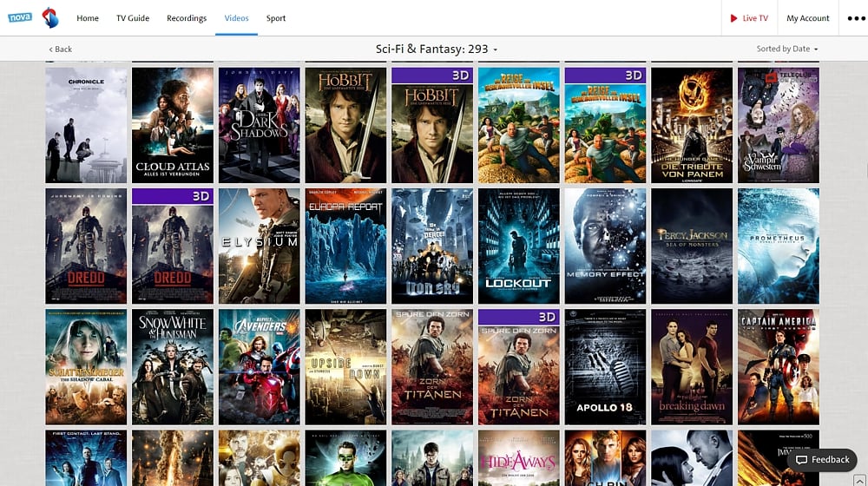
Task: Select the Lockout poster
Action: (519, 246)
